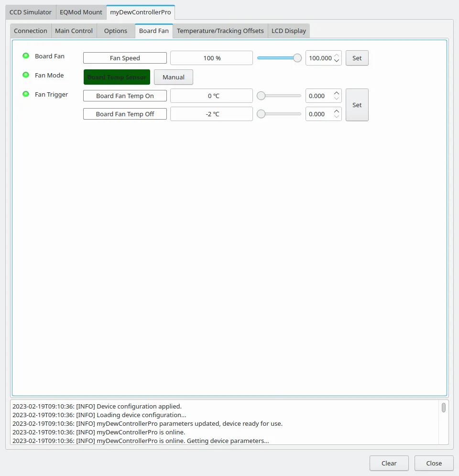The height and width of the screenshot is (476, 459).
Task: Decrease Fan Speed with the down arrow
Action: coord(337,60)
